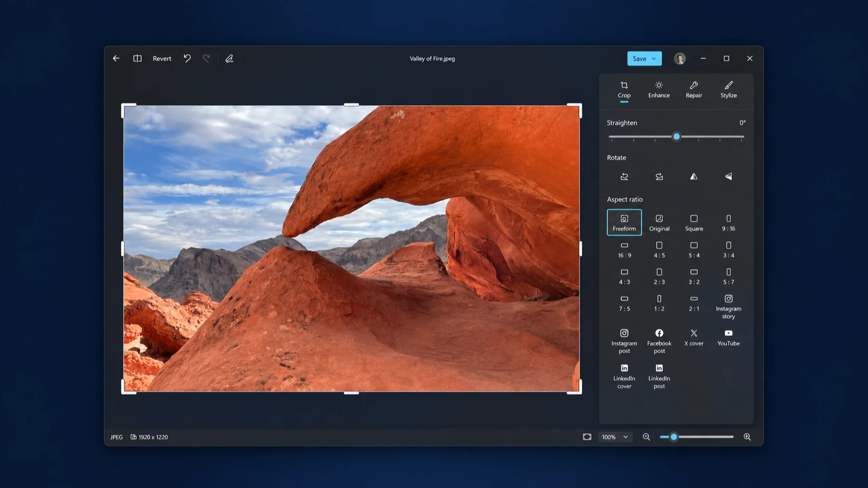Rotate the image counterclockwise
The height and width of the screenshot is (488, 868).
pyautogui.click(x=624, y=177)
